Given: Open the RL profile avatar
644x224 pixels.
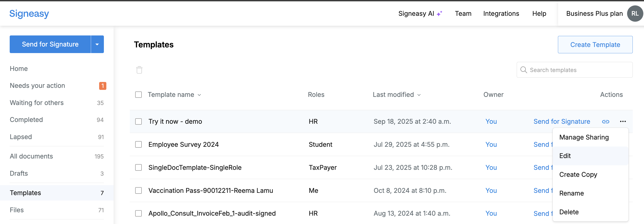Looking at the screenshot, I should (x=635, y=14).
